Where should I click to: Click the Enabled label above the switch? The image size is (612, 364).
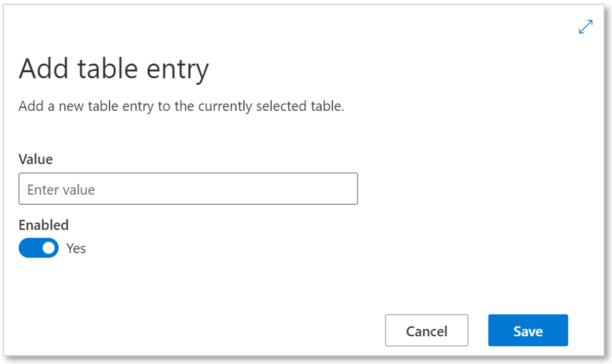(43, 224)
